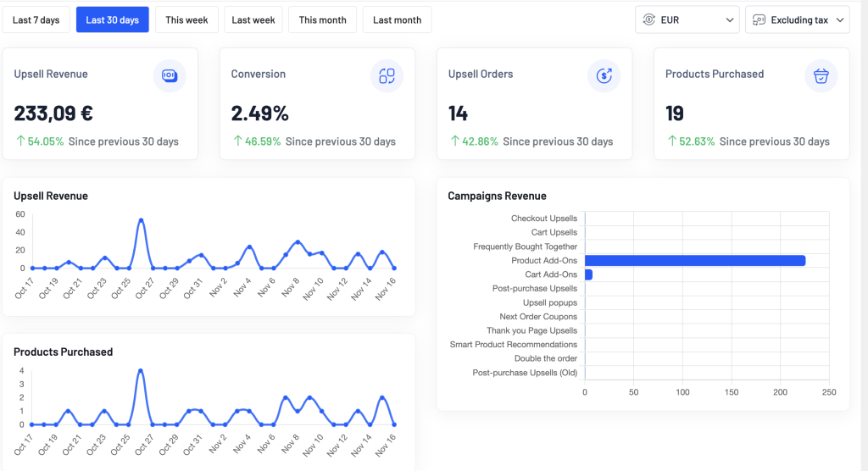The width and height of the screenshot is (868, 471).
Task: Expand the Excluding tax dropdown
Action: pos(798,19)
